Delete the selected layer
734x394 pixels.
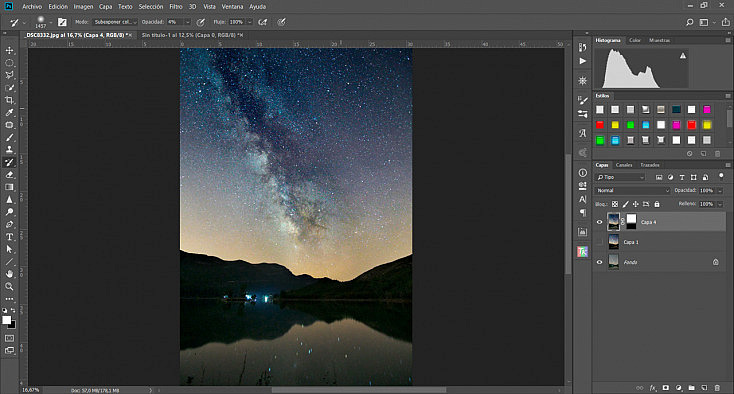pyautogui.click(x=717, y=388)
